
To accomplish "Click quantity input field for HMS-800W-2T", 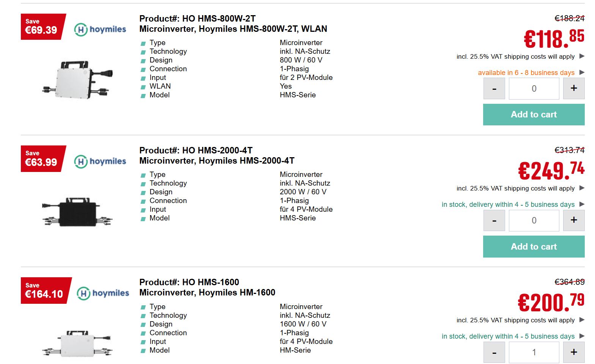I will pos(534,89).
